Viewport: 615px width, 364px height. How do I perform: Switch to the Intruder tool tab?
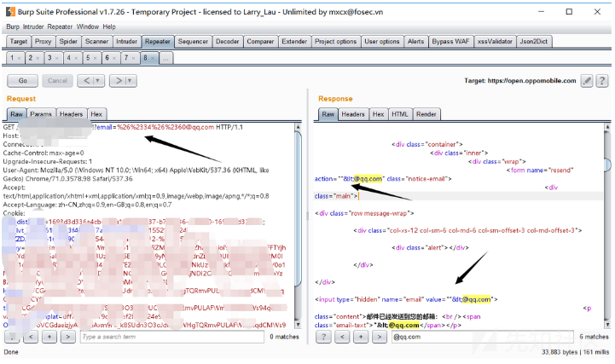[x=126, y=41]
